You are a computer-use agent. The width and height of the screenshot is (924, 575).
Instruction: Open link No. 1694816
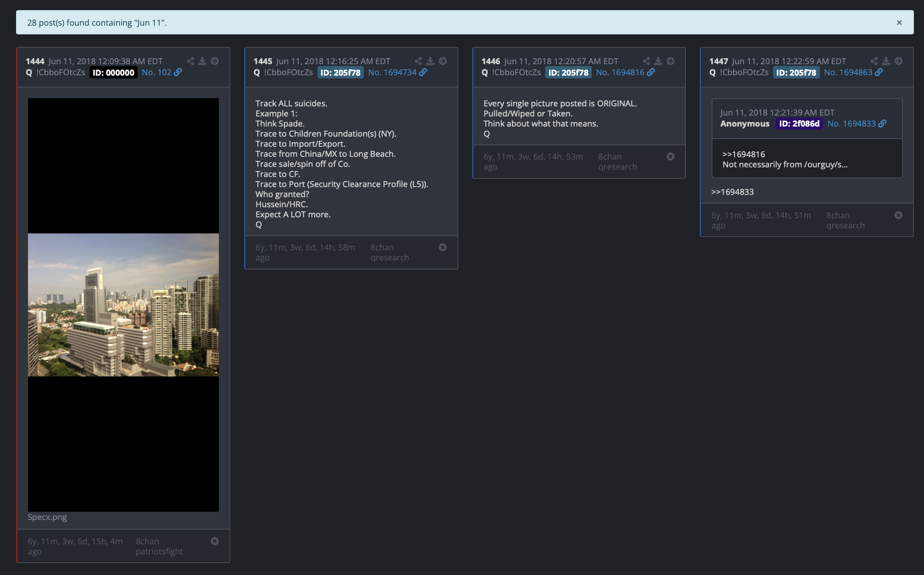click(625, 72)
